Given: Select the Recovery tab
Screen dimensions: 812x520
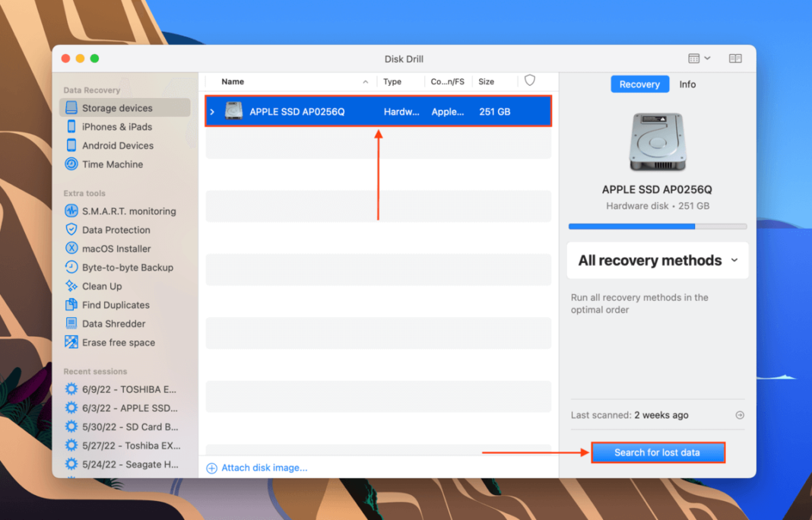Looking at the screenshot, I should [x=639, y=84].
